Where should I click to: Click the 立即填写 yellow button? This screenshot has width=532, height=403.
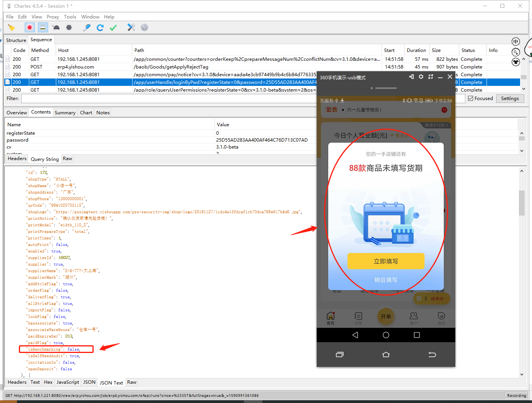tap(386, 261)
